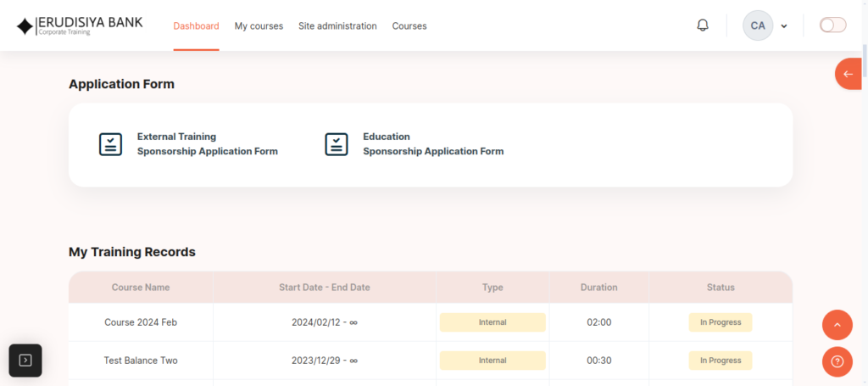Click the Internal type badge for Course 2024 Feb
This screenshot has width=868, height=386.
tap(492, 322)
